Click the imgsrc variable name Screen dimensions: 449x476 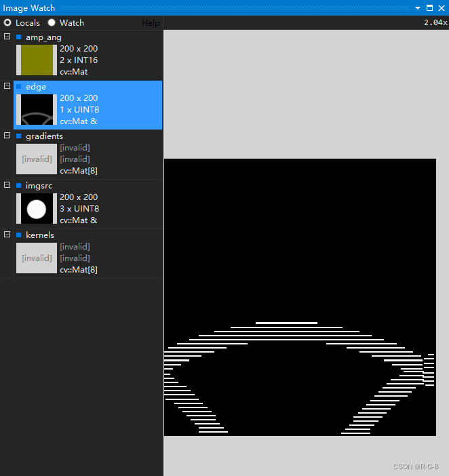tap(39, 186)
